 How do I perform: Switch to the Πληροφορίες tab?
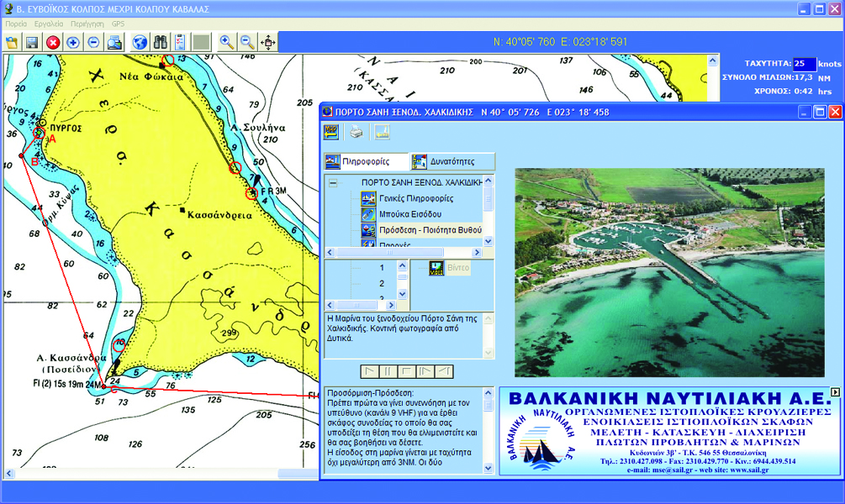pos(366,161)
